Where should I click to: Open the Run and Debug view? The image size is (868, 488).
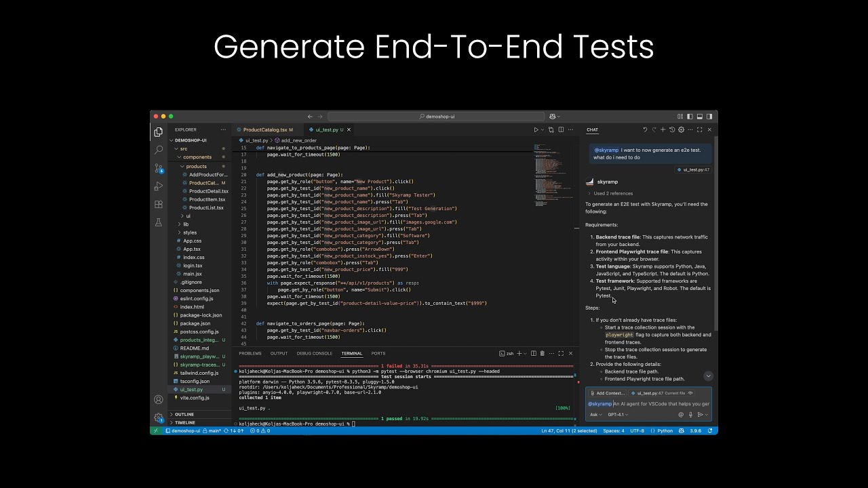pyautogui.click(x=158, y=186)
